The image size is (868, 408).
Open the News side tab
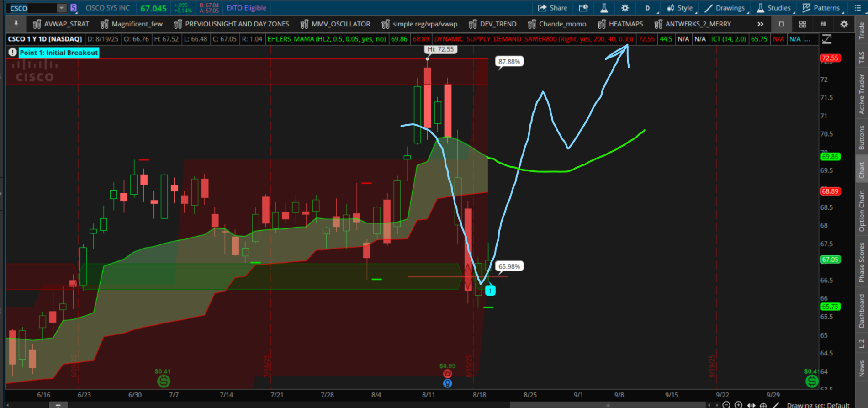[x=862, y=368]
